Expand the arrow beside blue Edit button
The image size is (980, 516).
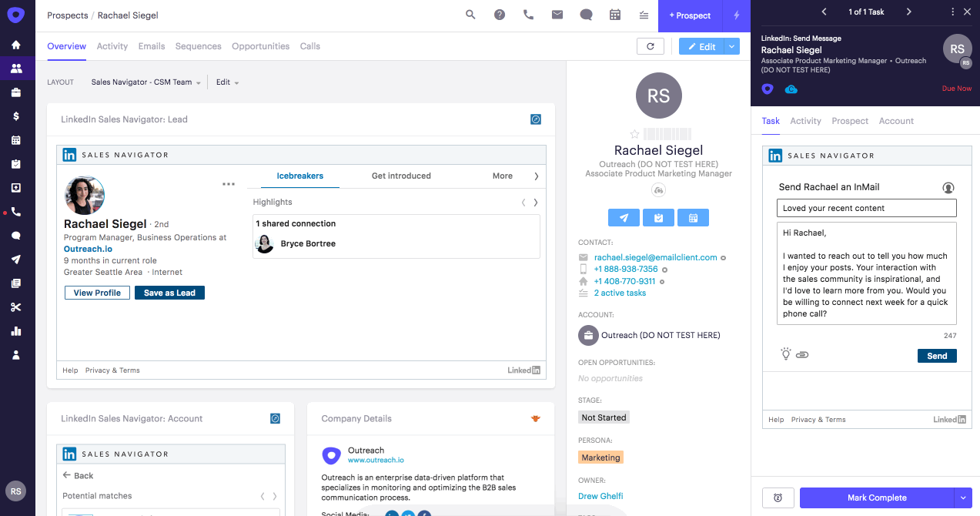[x=732, y=46]
